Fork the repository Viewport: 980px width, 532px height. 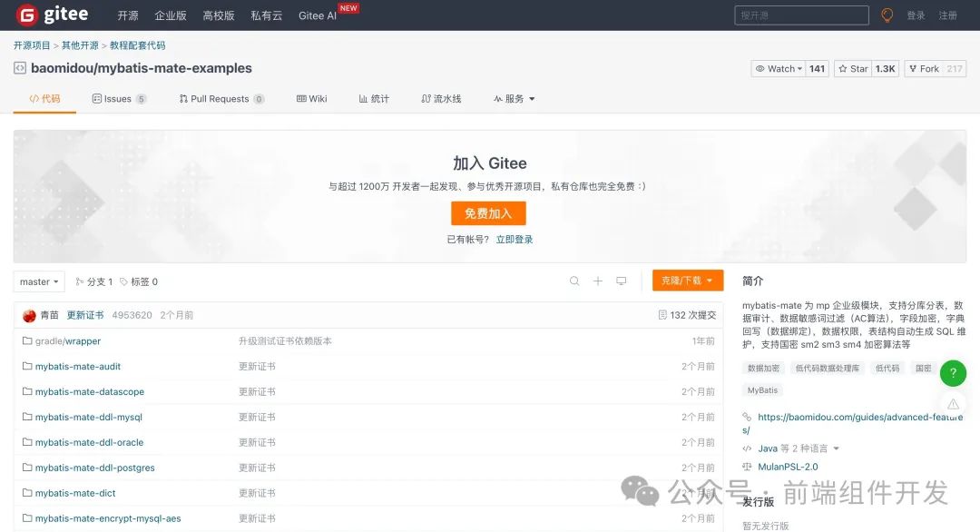(x=924, y=69)
